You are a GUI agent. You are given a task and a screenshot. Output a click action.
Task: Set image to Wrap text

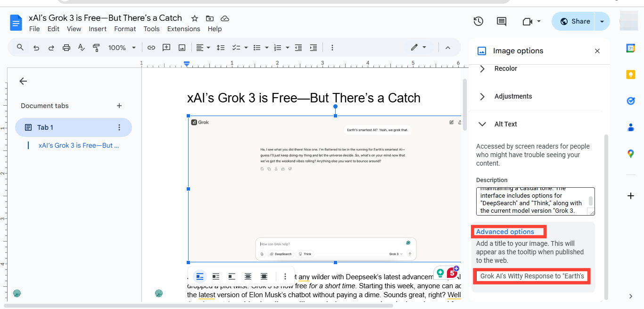pyautogui.click(x=216, y=276)
